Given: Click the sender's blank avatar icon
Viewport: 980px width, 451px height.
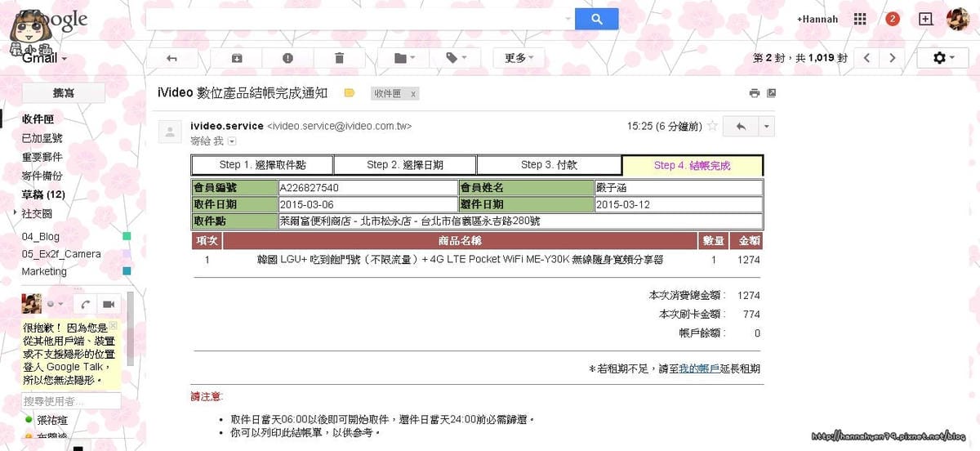Looking at the screenshot, I should [x=170, y=131].
